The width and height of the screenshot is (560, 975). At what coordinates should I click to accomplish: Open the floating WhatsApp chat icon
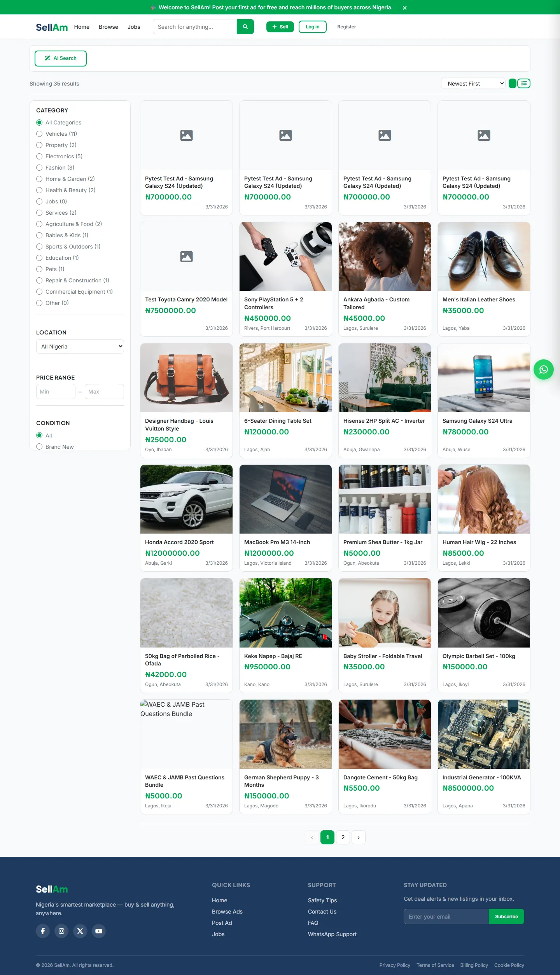click(543, 369)
